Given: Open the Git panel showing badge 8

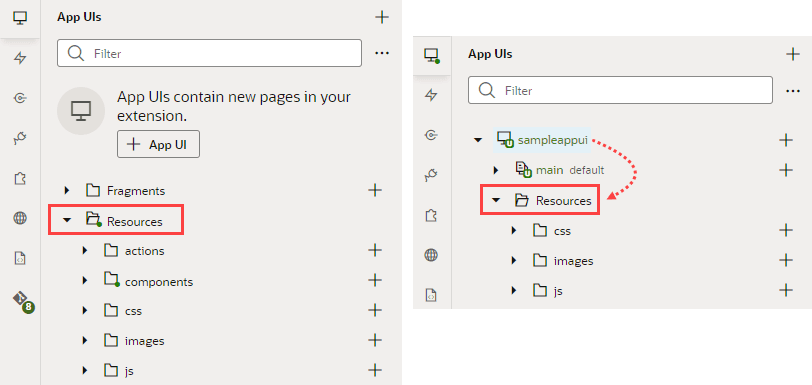Looking at the screenshot, I should 22,301.
